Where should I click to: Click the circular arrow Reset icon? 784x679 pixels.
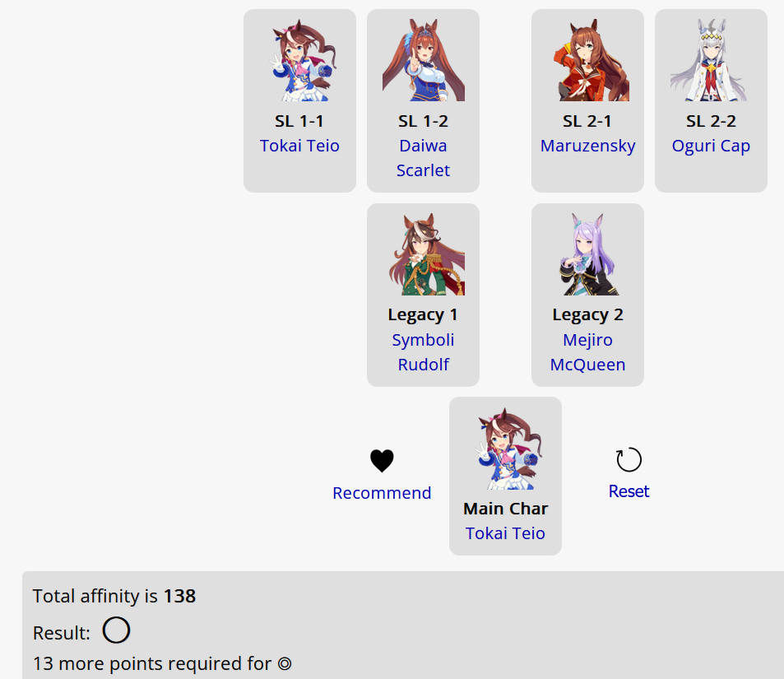click(x=629, y=459)
